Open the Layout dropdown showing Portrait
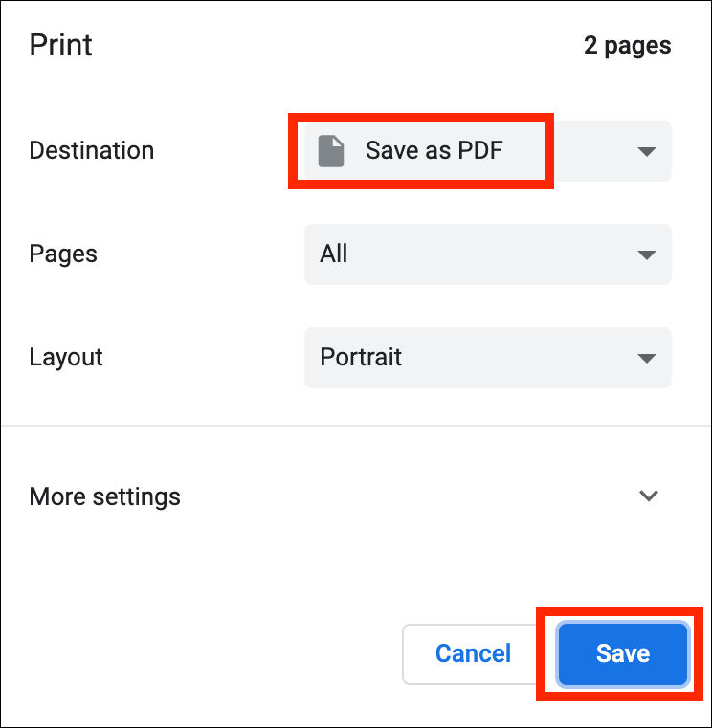This screenshot has height=728, width=712. (487, 358)
